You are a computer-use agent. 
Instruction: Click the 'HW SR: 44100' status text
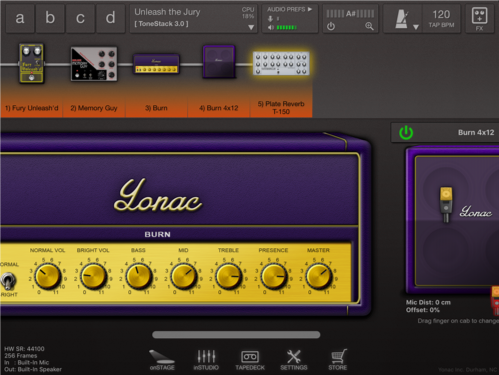[x=24, y=349]
